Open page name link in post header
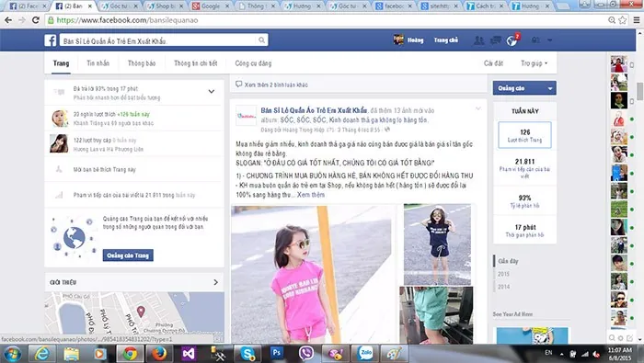Viewport: 644px width, 363px height. 315,110
